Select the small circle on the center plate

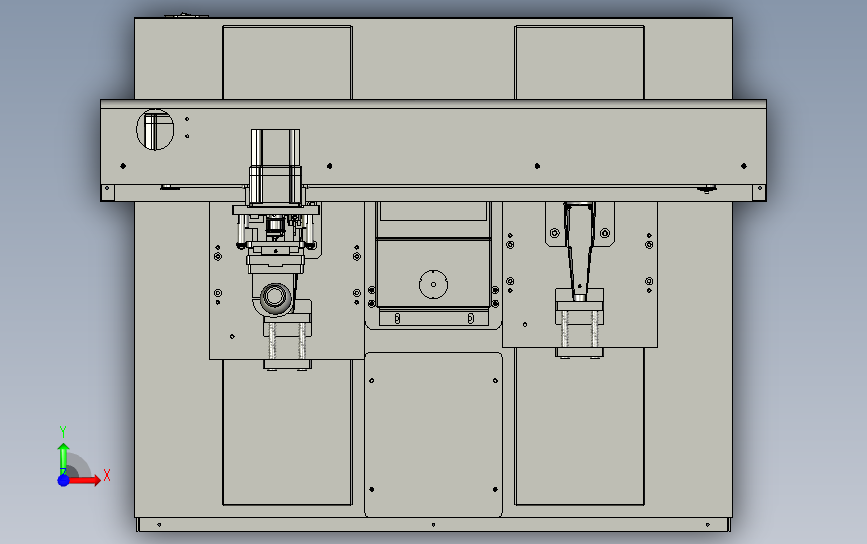(x=433, y=284)
